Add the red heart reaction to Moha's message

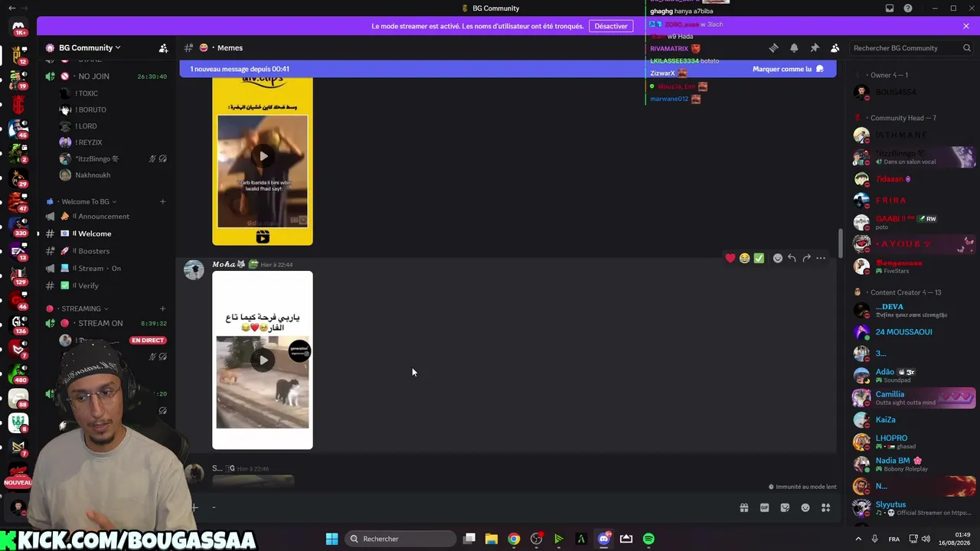(730, 258)
